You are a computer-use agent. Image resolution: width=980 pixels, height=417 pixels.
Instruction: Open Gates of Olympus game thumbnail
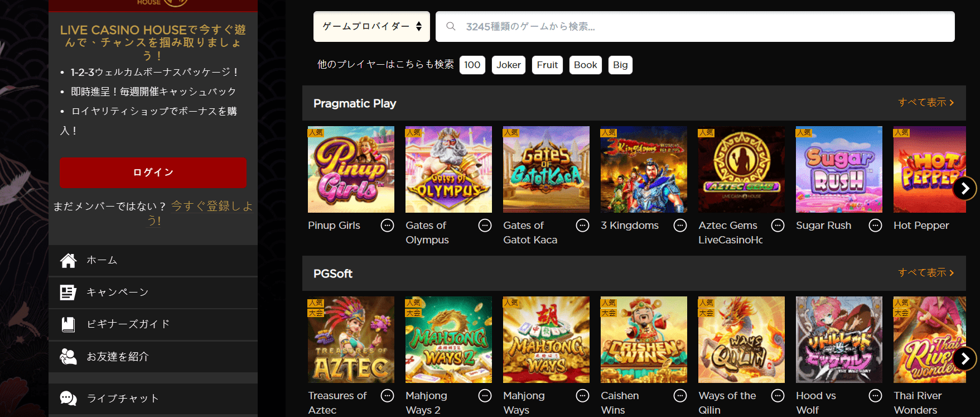pyautogui.click(x=448, y=169)
